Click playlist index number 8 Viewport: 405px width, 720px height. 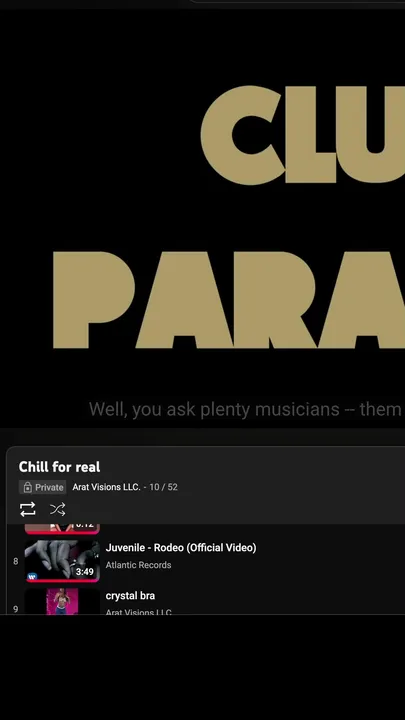pos(16,562)
